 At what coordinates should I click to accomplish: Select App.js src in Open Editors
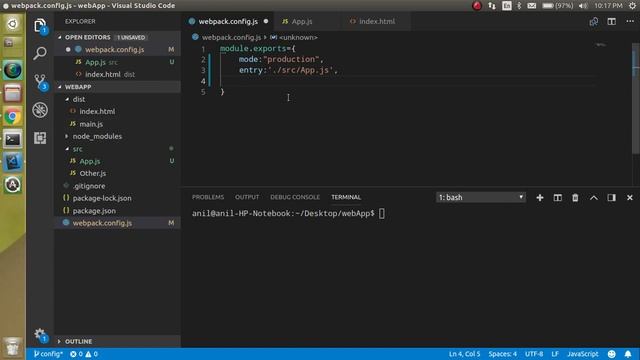101,62
